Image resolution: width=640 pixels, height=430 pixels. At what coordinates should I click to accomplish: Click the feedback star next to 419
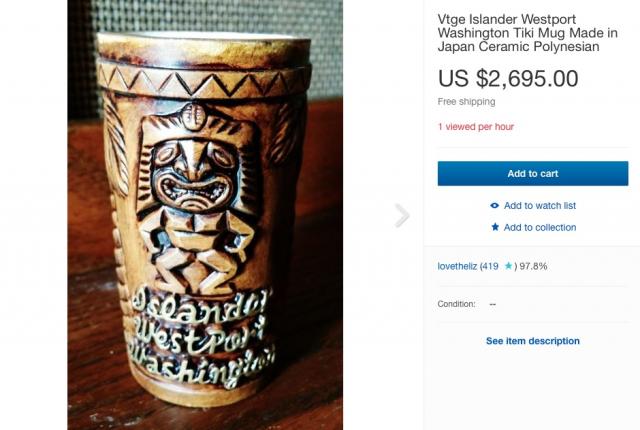point(509,267)
